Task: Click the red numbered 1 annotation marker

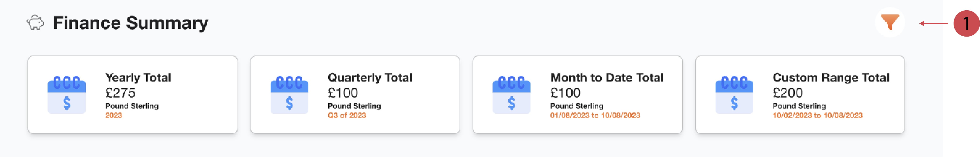Action: tap(966, 24)
